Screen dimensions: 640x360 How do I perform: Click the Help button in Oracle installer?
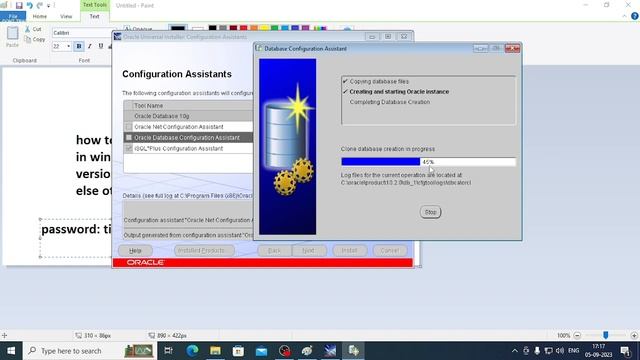135,251
